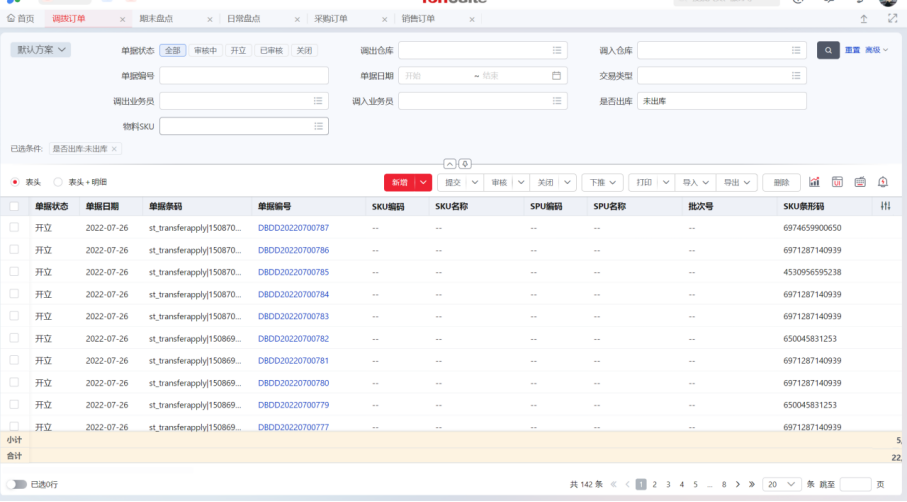Expand the 默认方案 dropdown
Viewport: 907px width, 502px height.
pos(40,50)
